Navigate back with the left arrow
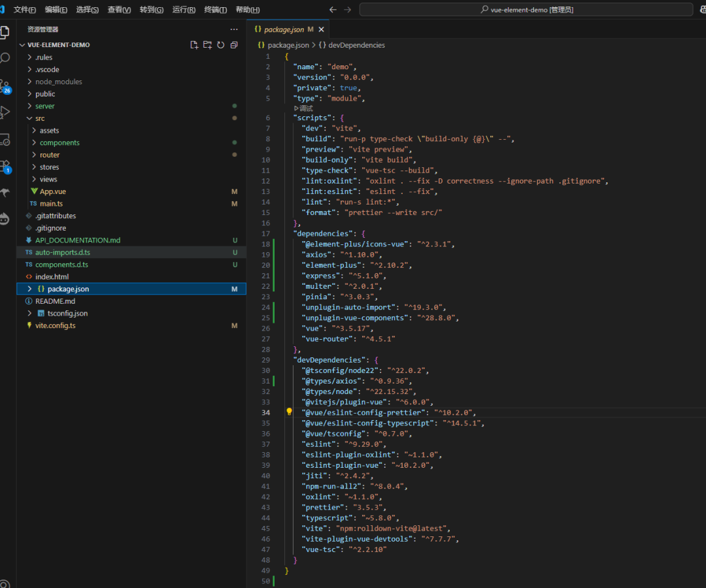 point(333,9)
